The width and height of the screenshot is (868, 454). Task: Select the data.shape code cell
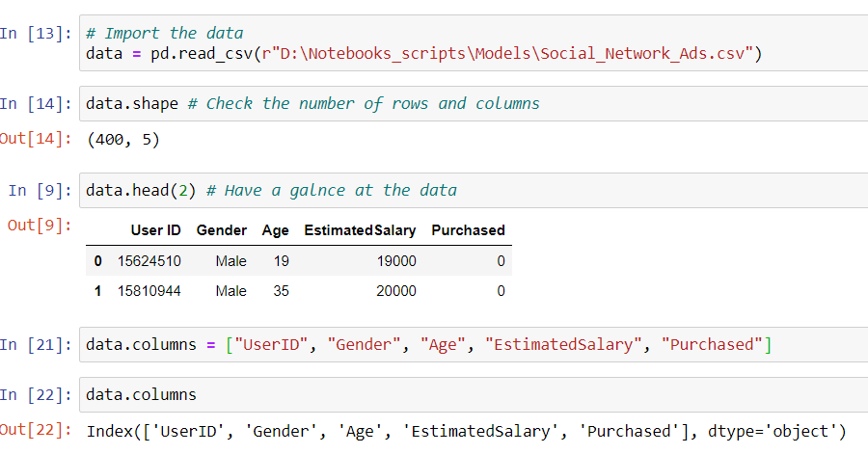point(473,103)
